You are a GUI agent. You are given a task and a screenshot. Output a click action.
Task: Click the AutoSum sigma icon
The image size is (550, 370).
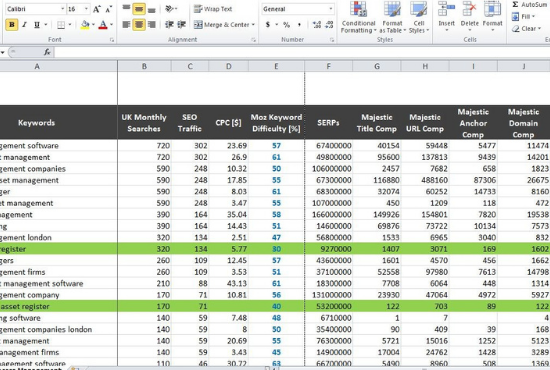515,5
